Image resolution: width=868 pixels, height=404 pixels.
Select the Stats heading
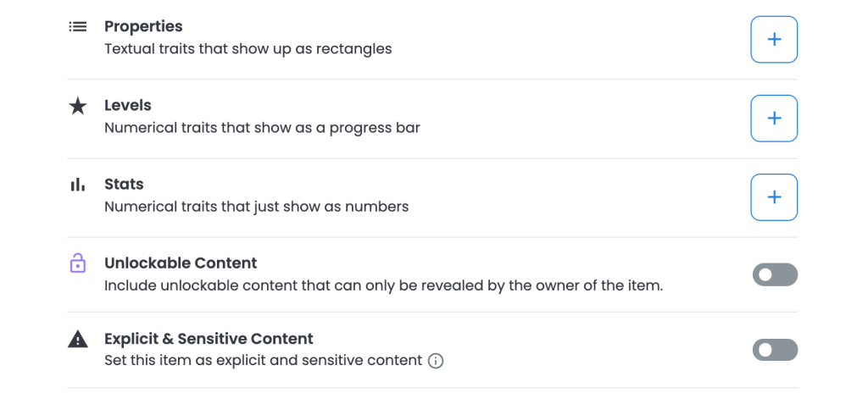point(124,185)
